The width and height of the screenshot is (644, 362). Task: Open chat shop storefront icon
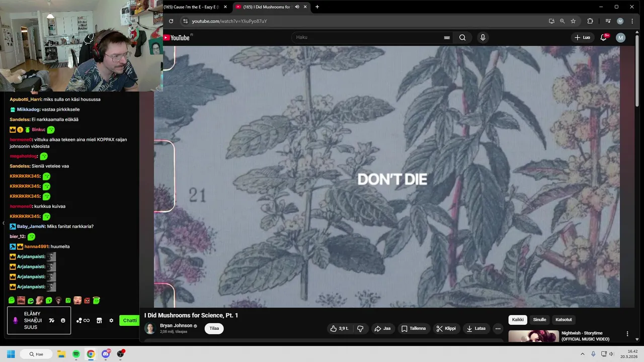99,320
